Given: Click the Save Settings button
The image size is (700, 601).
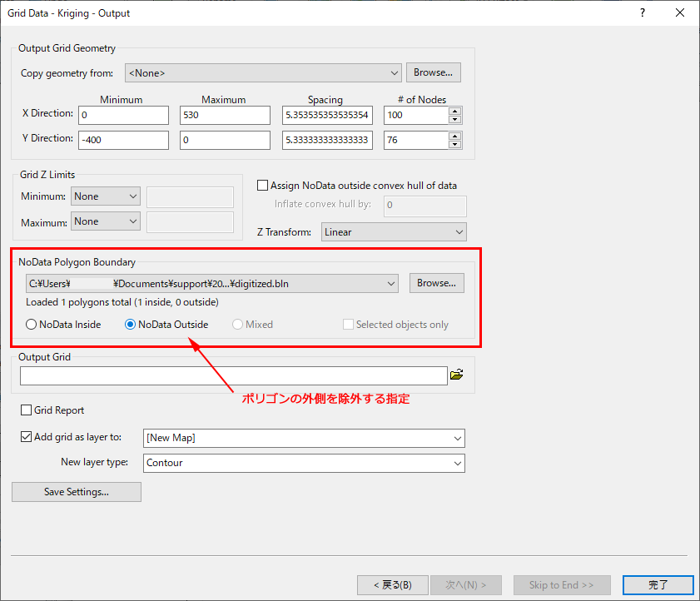Looking at the screenshot, I should point(77,492).
